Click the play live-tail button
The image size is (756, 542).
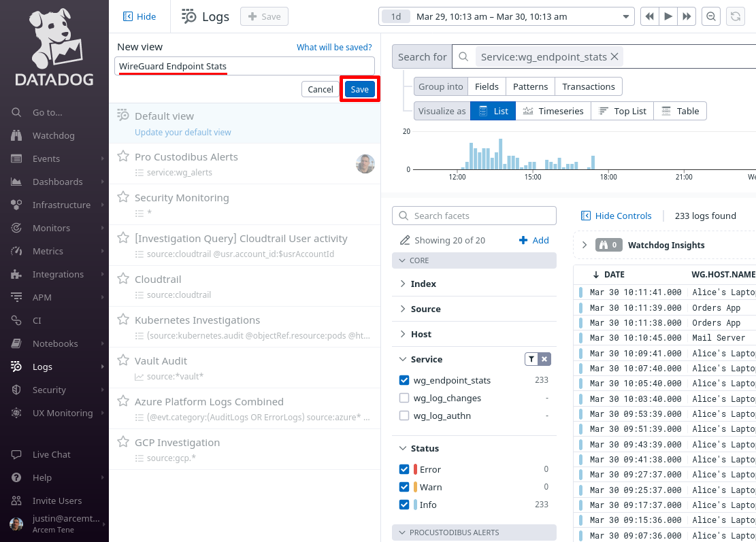coord(668,16)
